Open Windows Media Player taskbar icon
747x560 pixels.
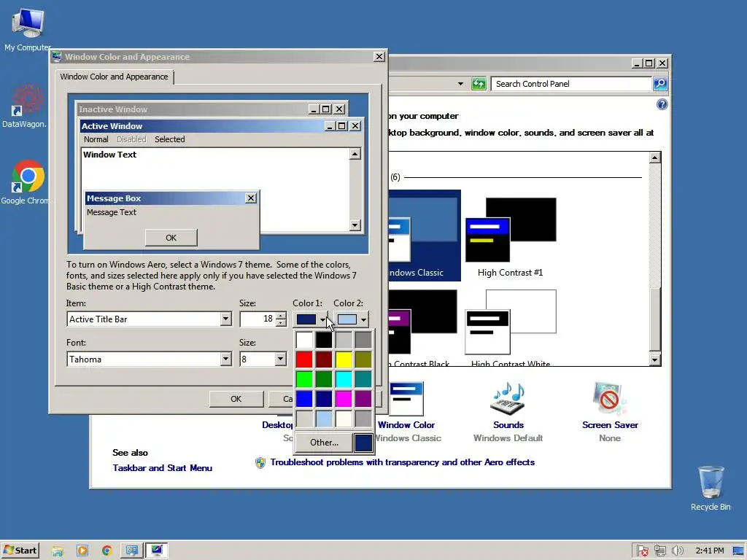tap(82, 551)
